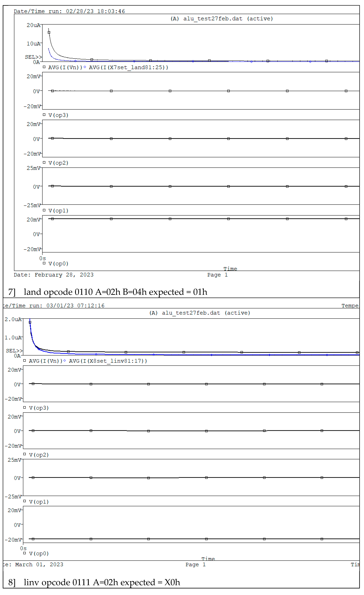Expand the 20uA current axis region
This screenshot has height=595, width=364.
coord(33,25)
